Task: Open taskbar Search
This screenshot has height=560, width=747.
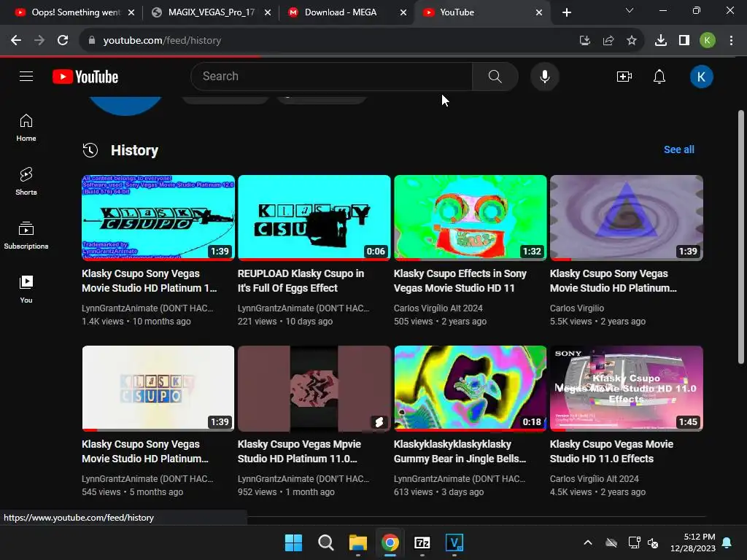Action: point(326,542)
